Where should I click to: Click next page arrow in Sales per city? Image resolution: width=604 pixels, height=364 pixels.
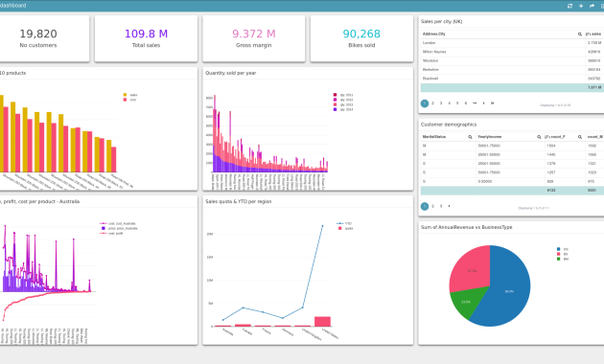coord(484,103)
